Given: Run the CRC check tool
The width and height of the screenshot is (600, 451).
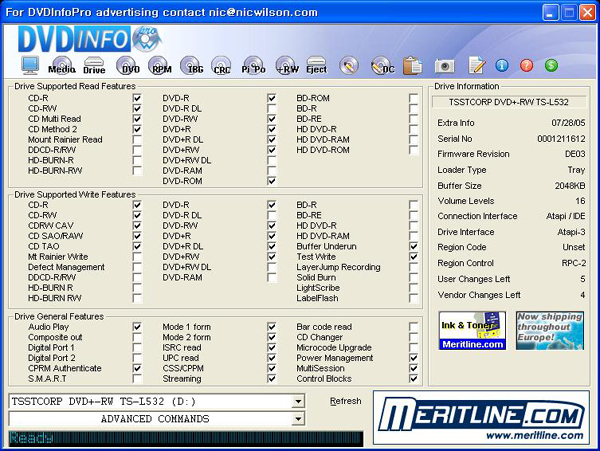Looking at the screenshot, I should 222,65.
